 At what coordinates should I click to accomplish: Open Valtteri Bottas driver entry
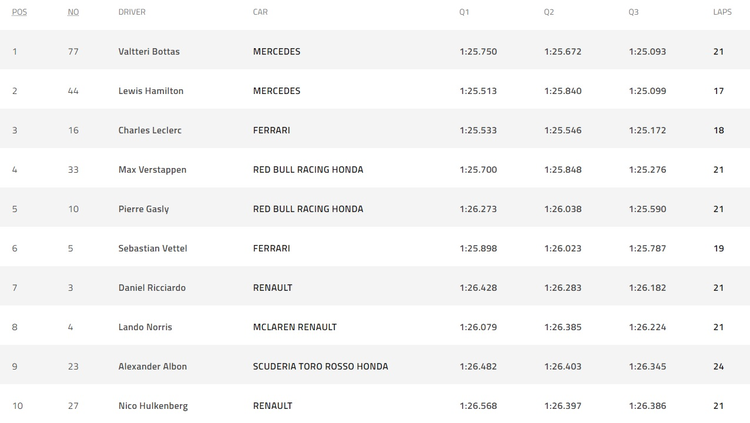[149, 52]
